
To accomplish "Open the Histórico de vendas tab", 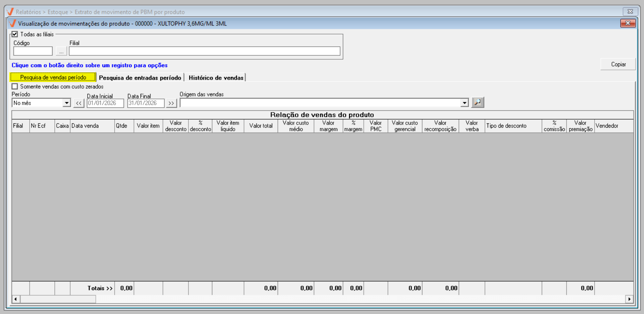I will point(216,78).
